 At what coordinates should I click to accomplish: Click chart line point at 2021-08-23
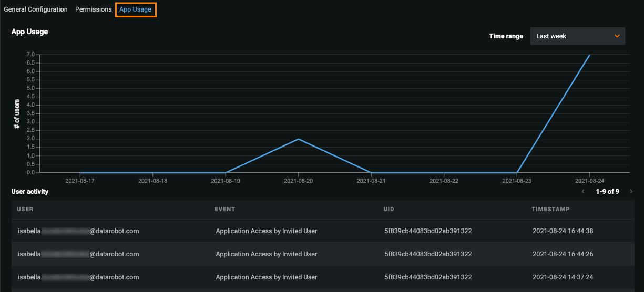pyautogui.click(x=517, y=172)
